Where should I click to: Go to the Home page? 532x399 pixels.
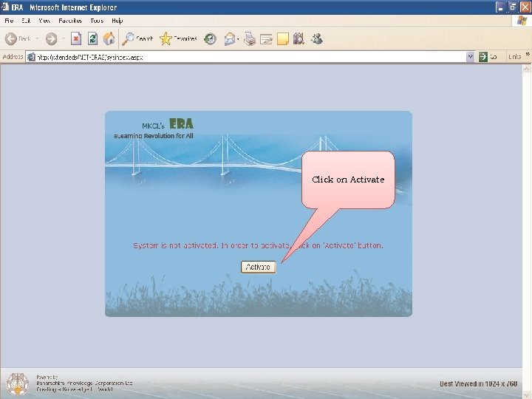click(109, 38)
